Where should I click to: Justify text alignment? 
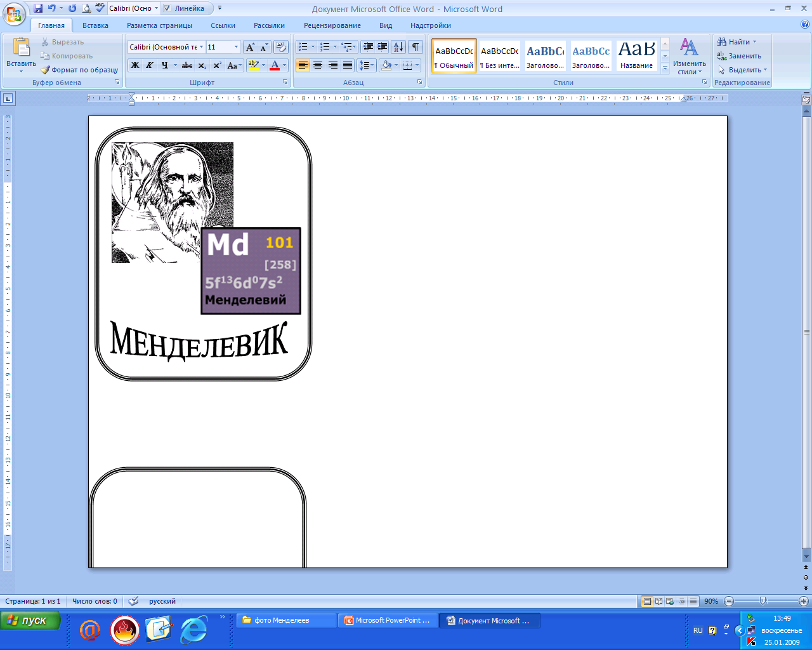coord(348,65)
